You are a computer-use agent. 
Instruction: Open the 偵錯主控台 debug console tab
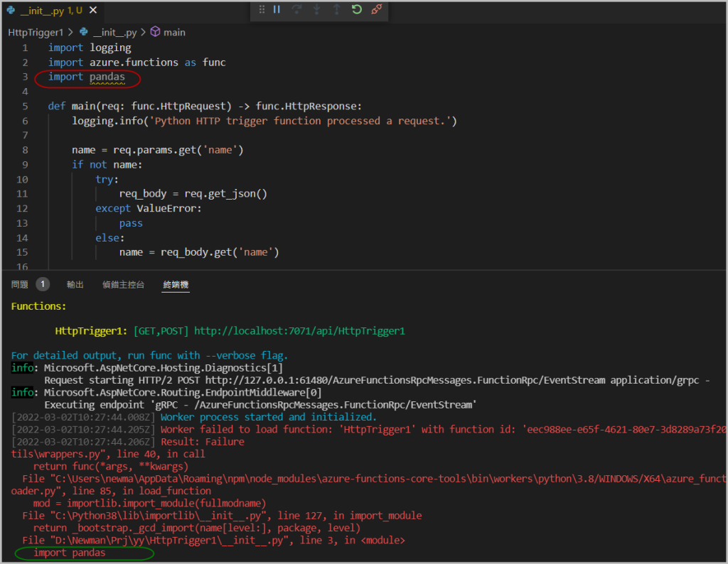click(123, 285)
